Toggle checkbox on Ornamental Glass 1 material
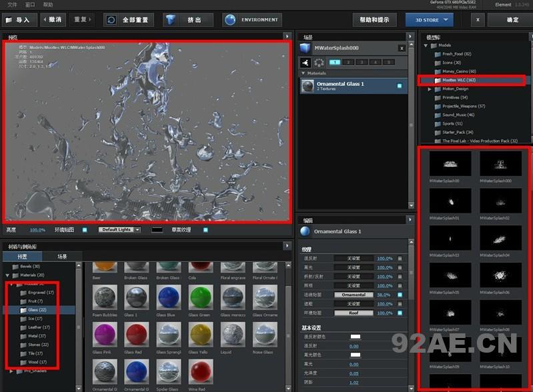 click(400, 86)
